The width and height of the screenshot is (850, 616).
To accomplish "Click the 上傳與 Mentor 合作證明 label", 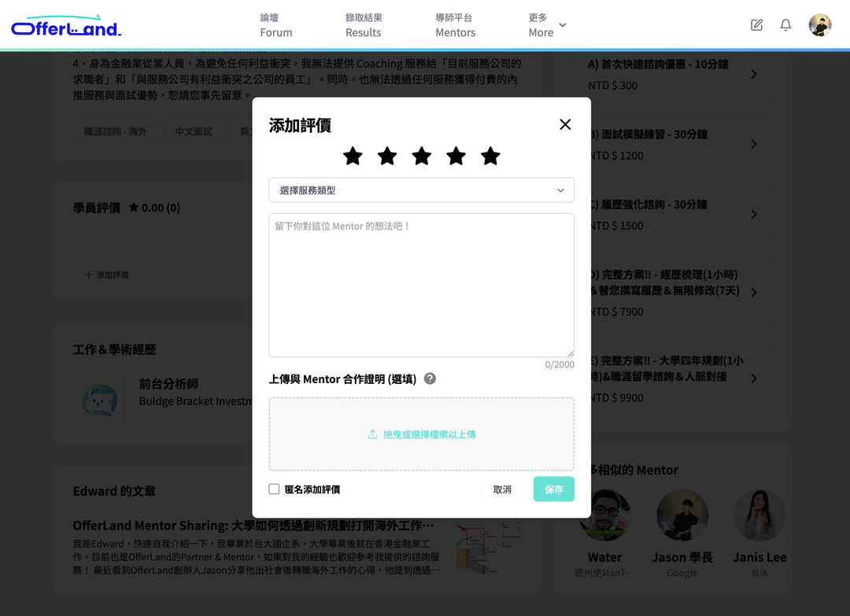I will [x=342, y=379].
